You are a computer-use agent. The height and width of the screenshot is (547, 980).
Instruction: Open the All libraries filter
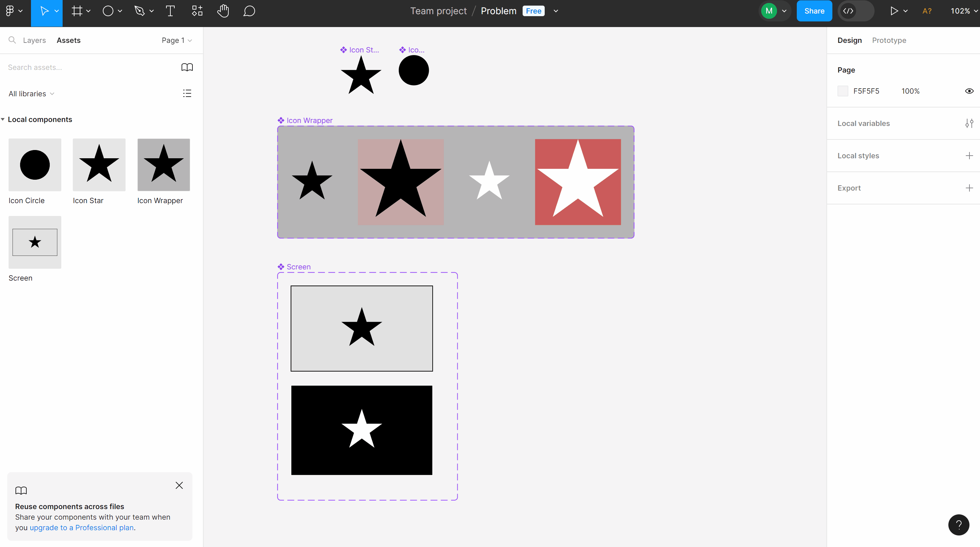tap(31, 94)
